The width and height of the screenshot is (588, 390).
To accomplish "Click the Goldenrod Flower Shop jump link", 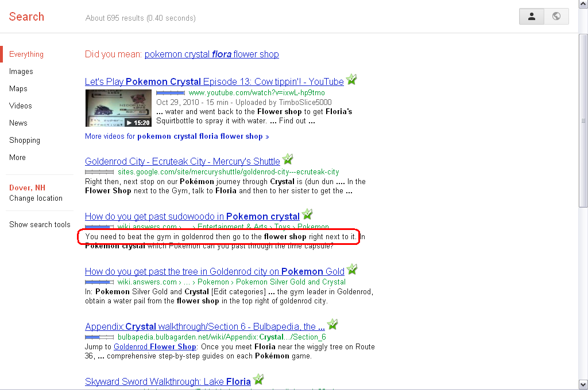I will 155,347.
